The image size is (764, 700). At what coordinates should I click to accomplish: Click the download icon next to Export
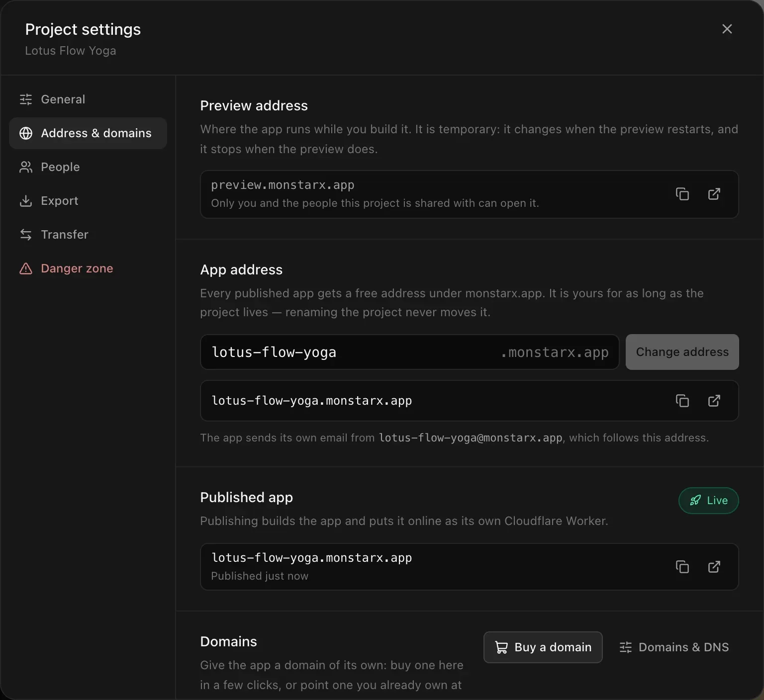coord(26,201)
